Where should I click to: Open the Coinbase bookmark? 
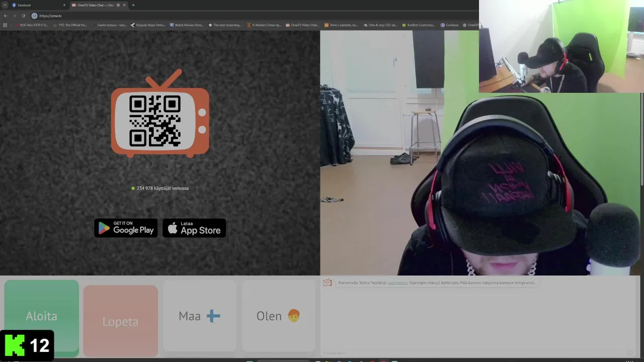[x=450, y=25]
